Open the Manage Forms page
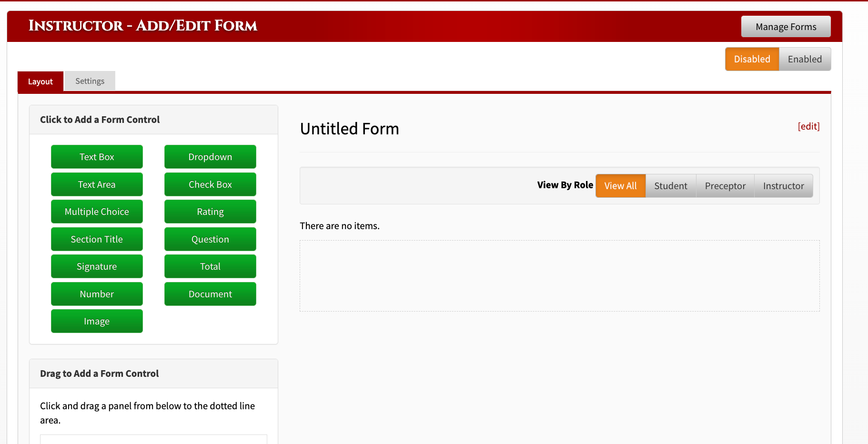The height and width of the screenshot is (444, 868). (786, 26)
